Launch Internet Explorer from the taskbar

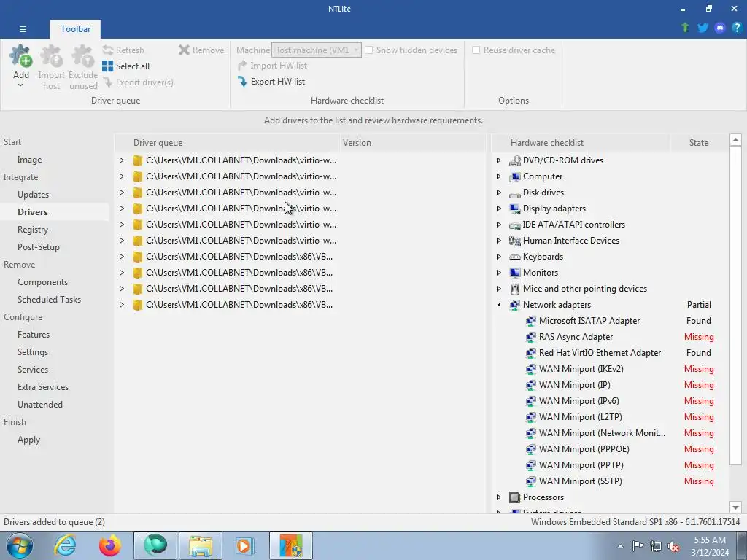tap(65, 545)
